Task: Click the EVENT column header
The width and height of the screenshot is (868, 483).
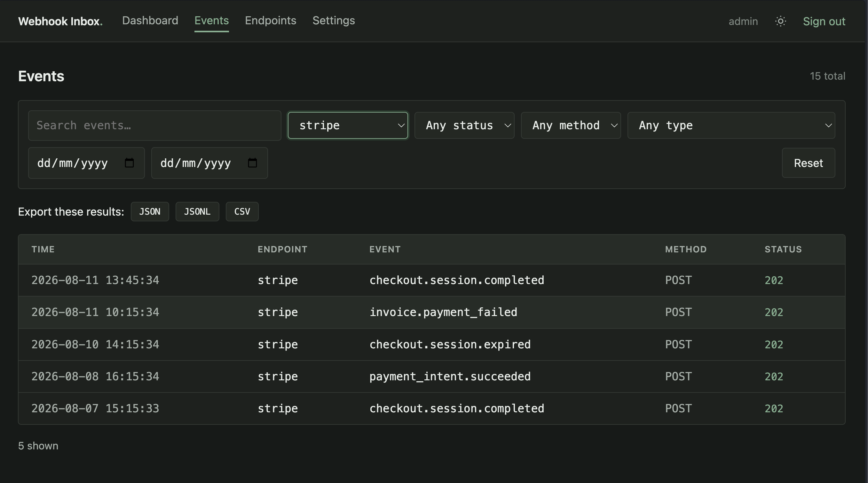Action: coord(385,249)
